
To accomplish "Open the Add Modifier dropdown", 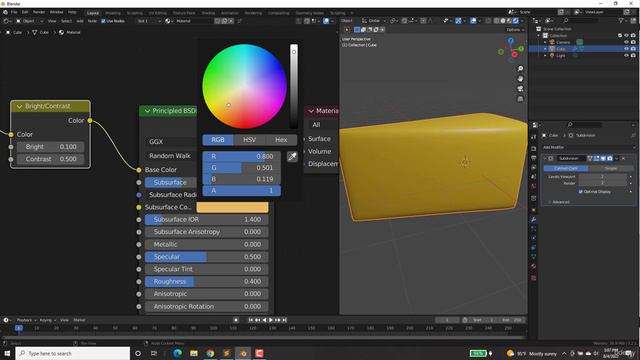I will [588, 147].
